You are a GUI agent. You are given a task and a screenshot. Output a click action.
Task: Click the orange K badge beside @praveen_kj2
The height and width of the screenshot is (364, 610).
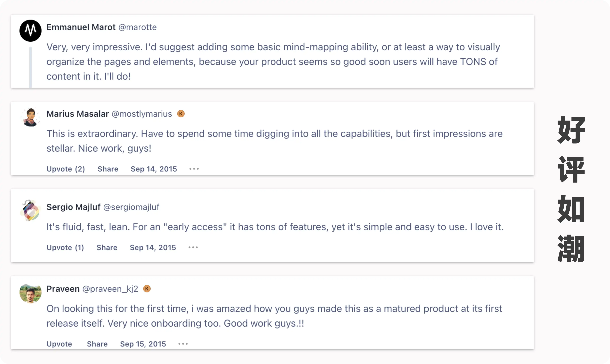pos(147,289)
